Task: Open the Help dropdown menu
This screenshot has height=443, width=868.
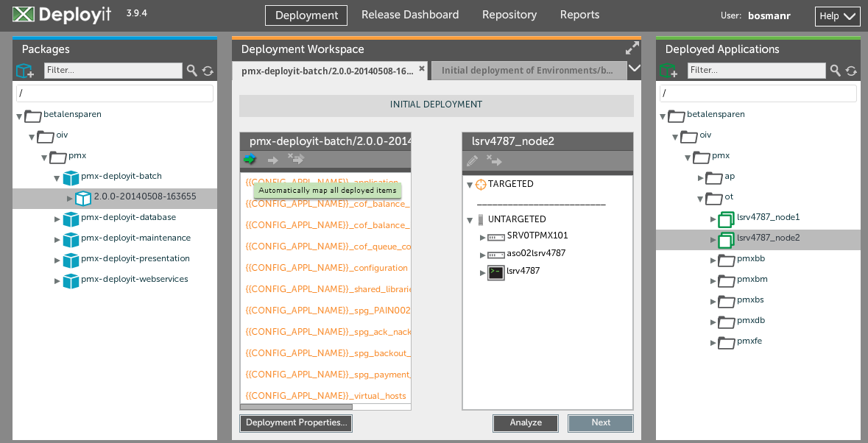Action: [837, 16]
